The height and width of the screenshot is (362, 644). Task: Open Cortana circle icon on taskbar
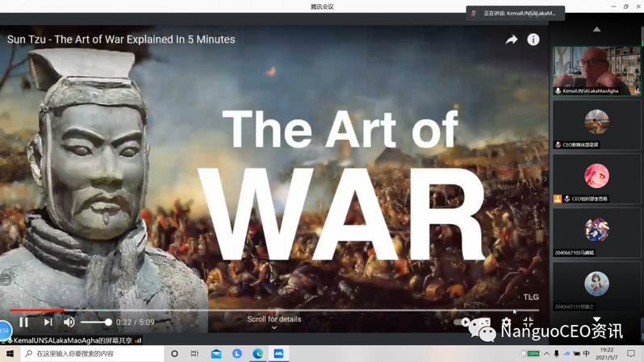coord(174,353)
